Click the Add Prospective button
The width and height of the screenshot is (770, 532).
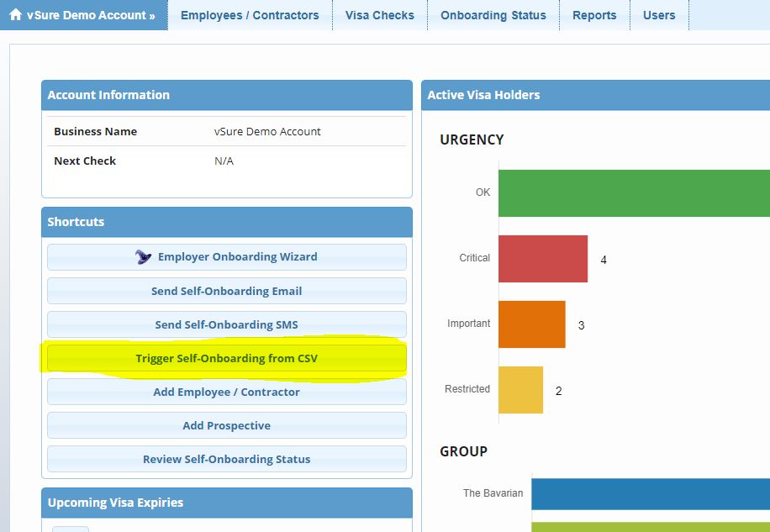click(226, 425)
